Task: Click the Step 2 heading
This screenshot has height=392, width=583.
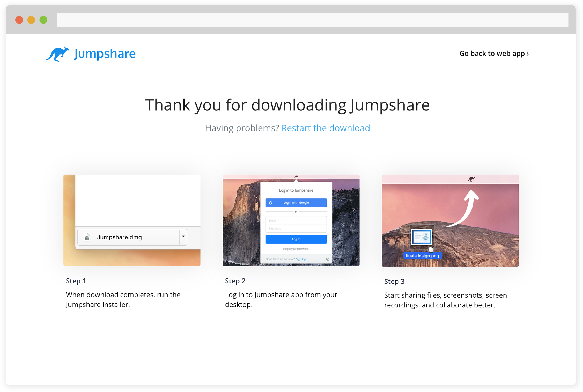Action: [235, 281]
